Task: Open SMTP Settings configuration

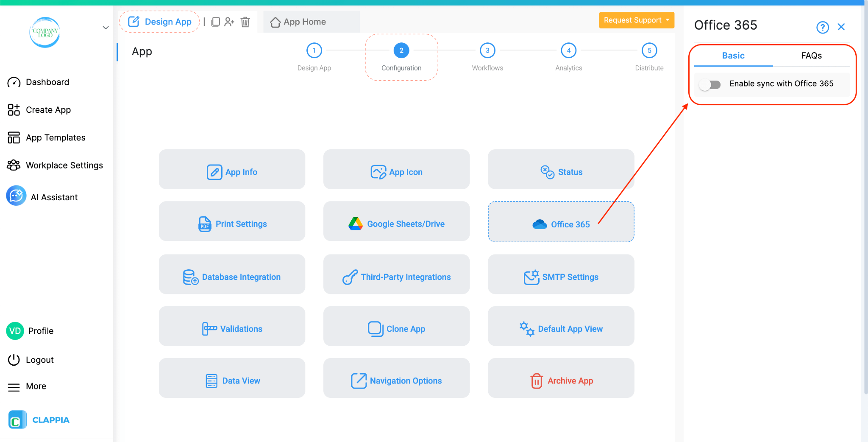Action: click(x=560, y=277)
